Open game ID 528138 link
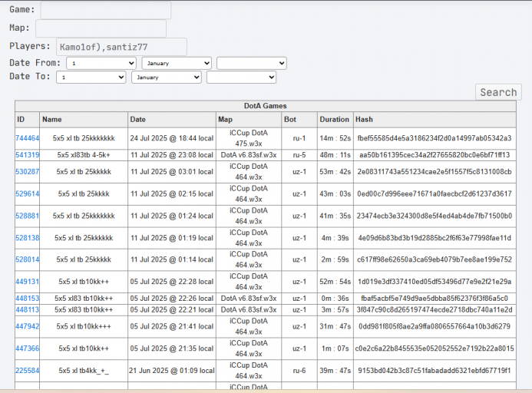Image resolution: width=532 pixels, height=393 pixels. coord(27,238)
